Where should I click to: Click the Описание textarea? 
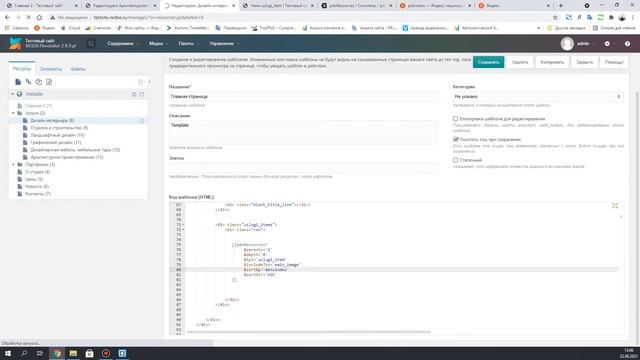303,132
